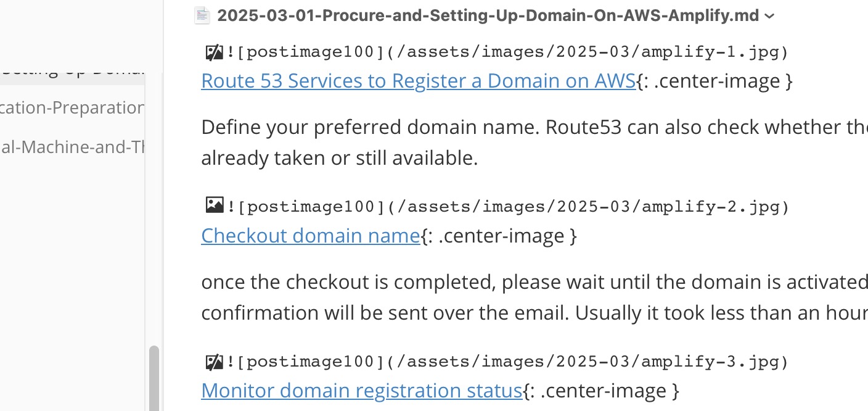Image resolution: width=868 pixels, height=411 pixels.
Task: Click the broken image icon for amplify-1.jpg
Action: pos(214,52)
